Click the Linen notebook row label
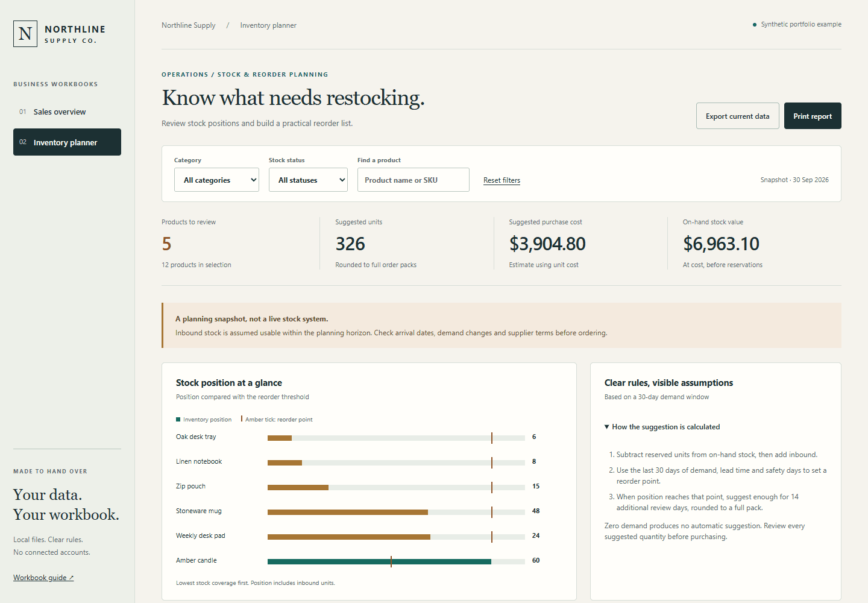 click(199, 461)
